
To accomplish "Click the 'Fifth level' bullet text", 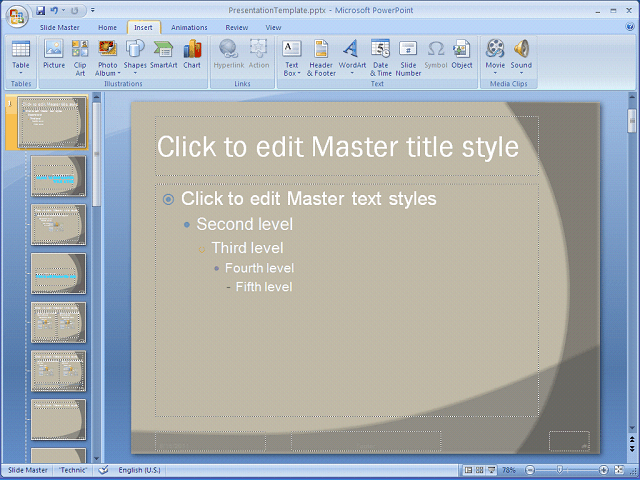I will 264,287.
